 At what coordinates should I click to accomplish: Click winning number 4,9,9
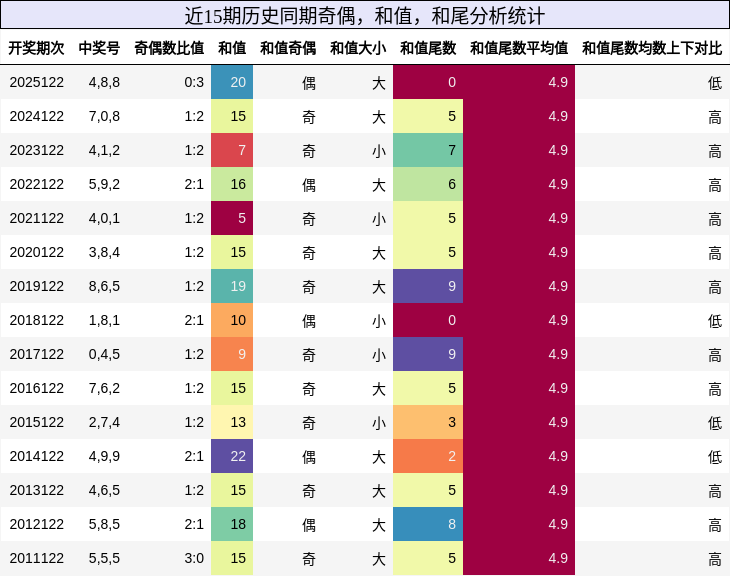[x=104, y=456]
